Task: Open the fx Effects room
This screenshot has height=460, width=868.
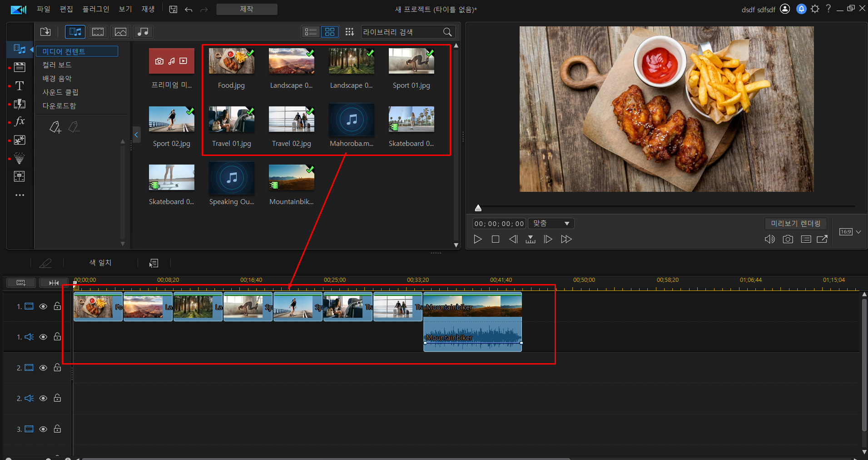Action: coord(20,121)
